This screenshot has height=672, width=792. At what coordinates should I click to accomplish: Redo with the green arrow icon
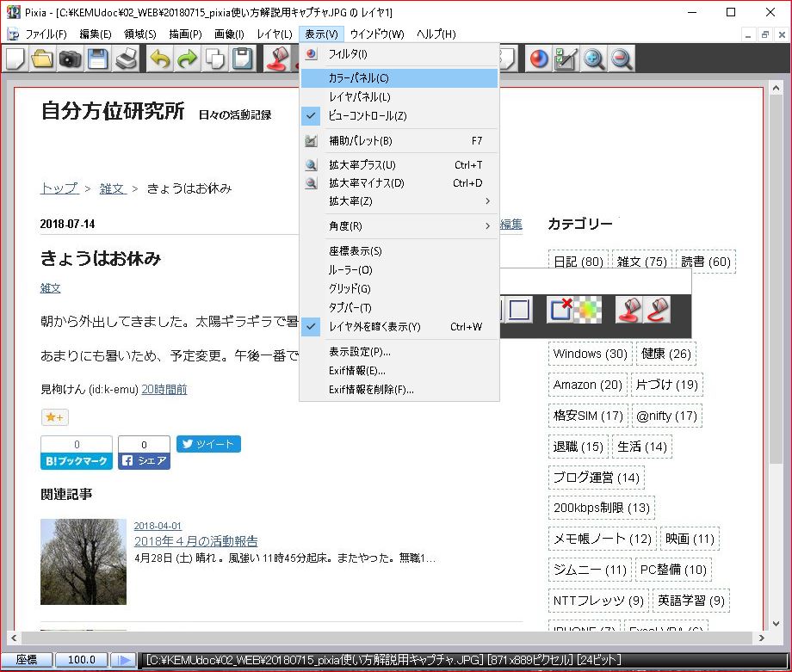click(x=188, y=59)
